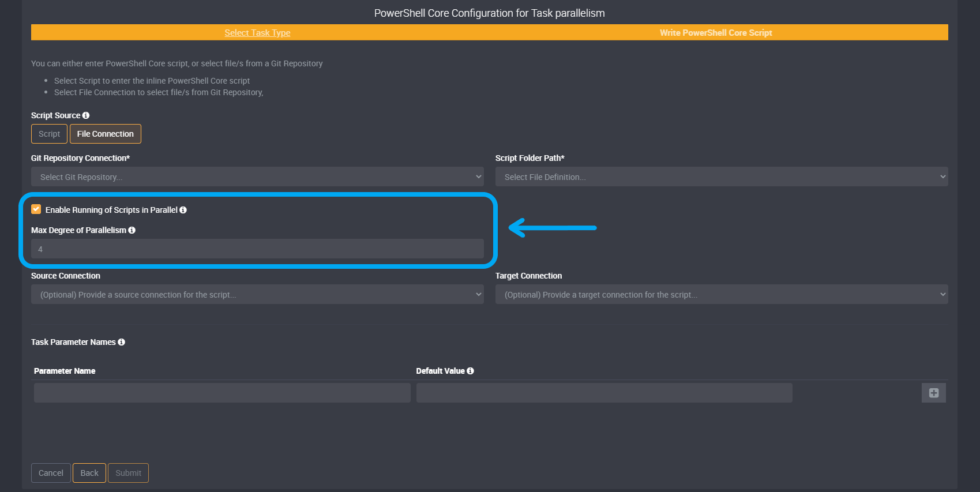Image resolution: width=980 pixels, height=492 pixels.
Task: Click the Default Value input field
Action: (x=604, y=393)
